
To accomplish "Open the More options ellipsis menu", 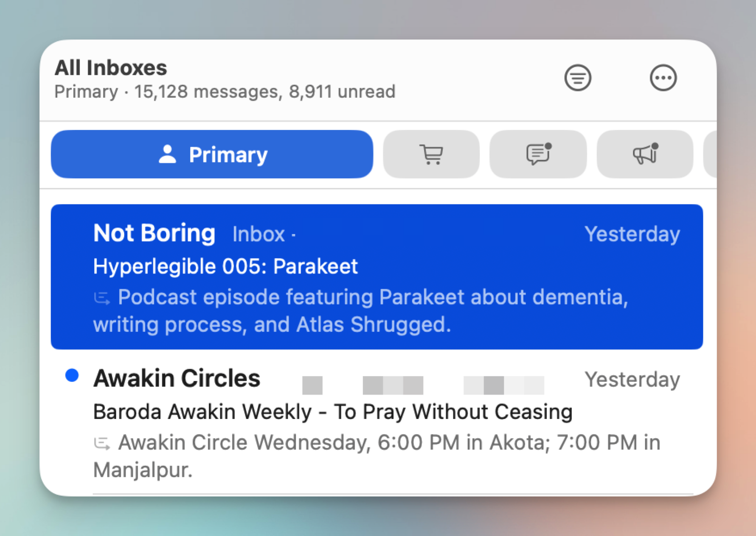I will [663, 78].
